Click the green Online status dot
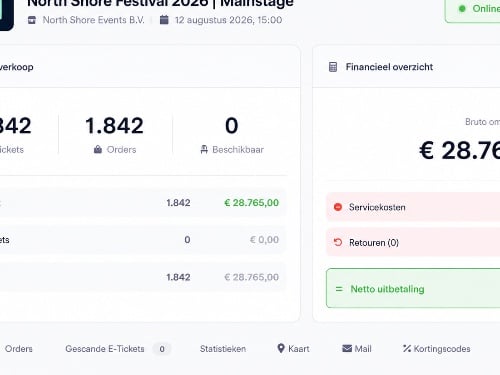500x375 pixels. coord(462,9)
